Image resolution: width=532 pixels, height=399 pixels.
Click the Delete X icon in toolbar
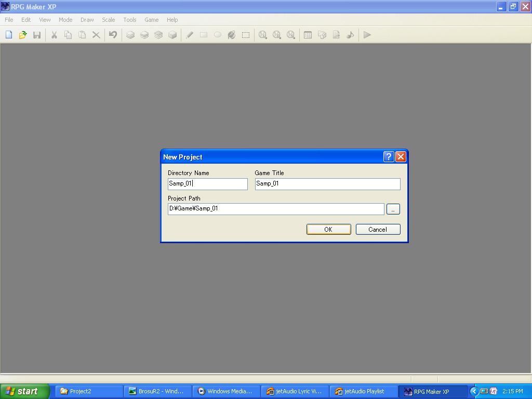click(x=96, y=35)
